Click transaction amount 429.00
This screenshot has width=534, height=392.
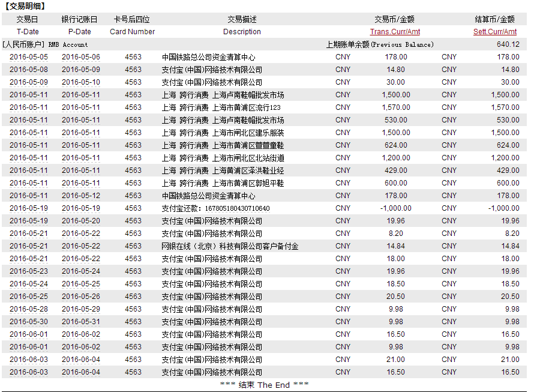click(396, 170)
